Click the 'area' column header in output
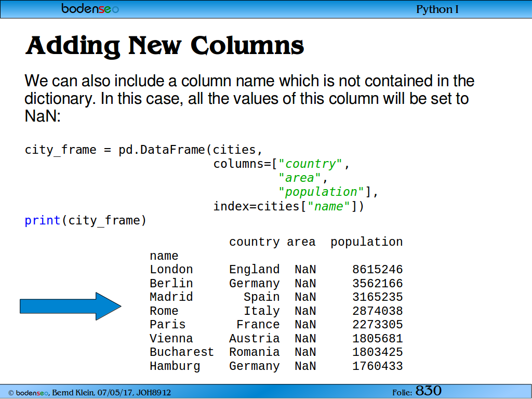The image size is (532, 399). click(301, 242)
